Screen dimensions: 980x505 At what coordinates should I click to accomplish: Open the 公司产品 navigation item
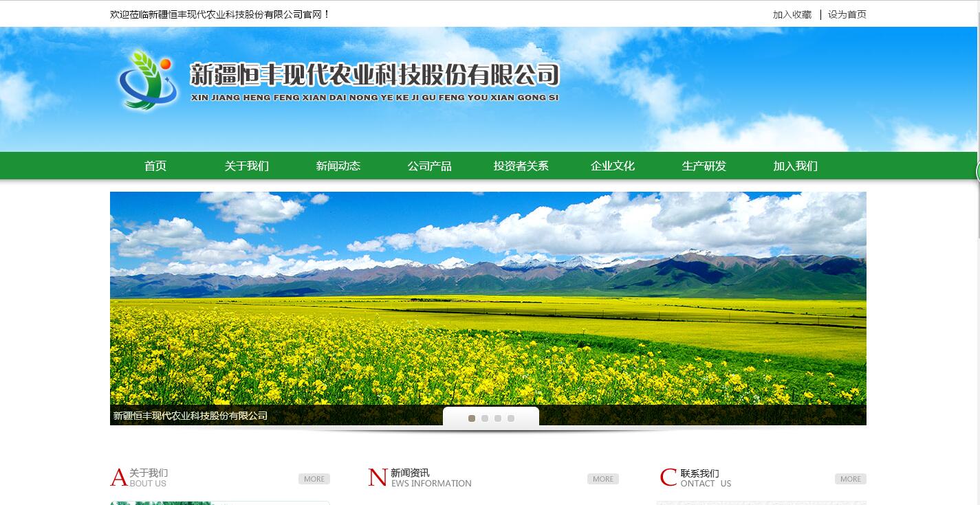(x=430, y=166)
